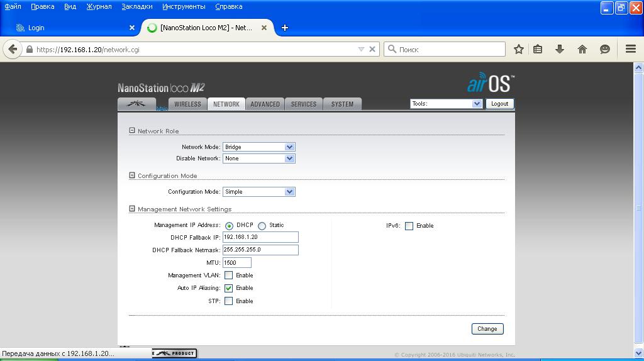The height and width of the screenshot is (361, 644).
Task: Open the Файл menu
Action: tap(13, 6)
